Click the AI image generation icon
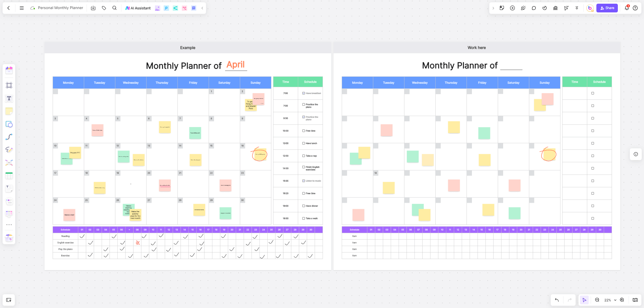Viewport: 644px width, 308px height. [157, 8]
